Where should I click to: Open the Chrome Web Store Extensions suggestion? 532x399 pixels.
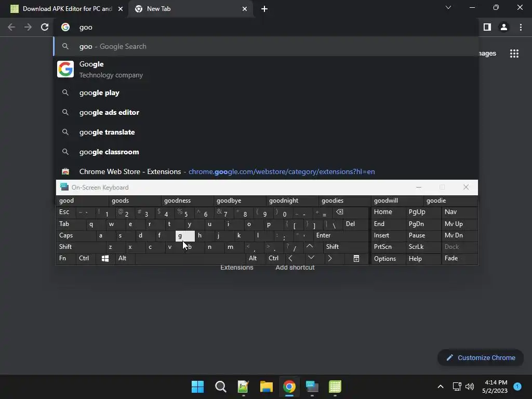267,171
